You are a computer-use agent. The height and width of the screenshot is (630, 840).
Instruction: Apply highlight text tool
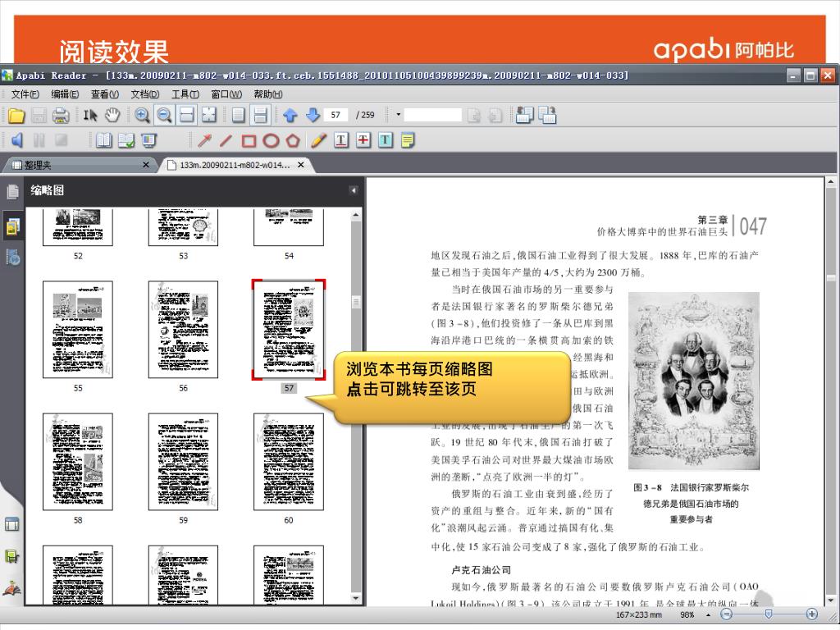[386, 140]
